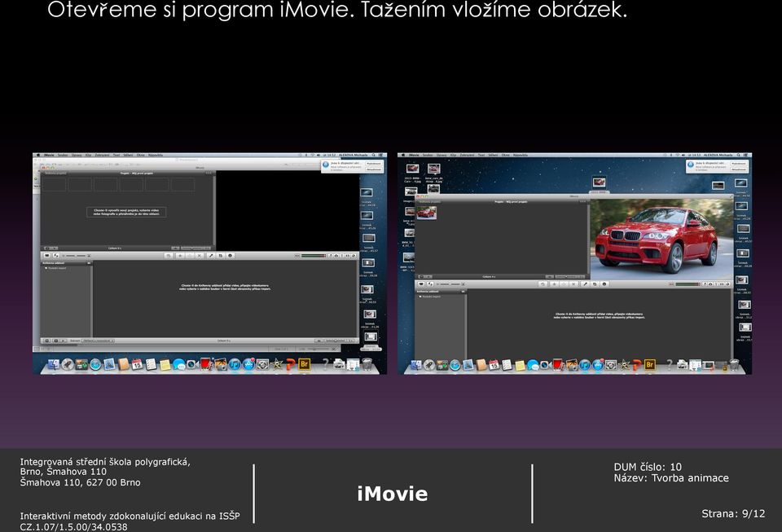Open Calendar in the right screenshot's dock

coord(494,365)
